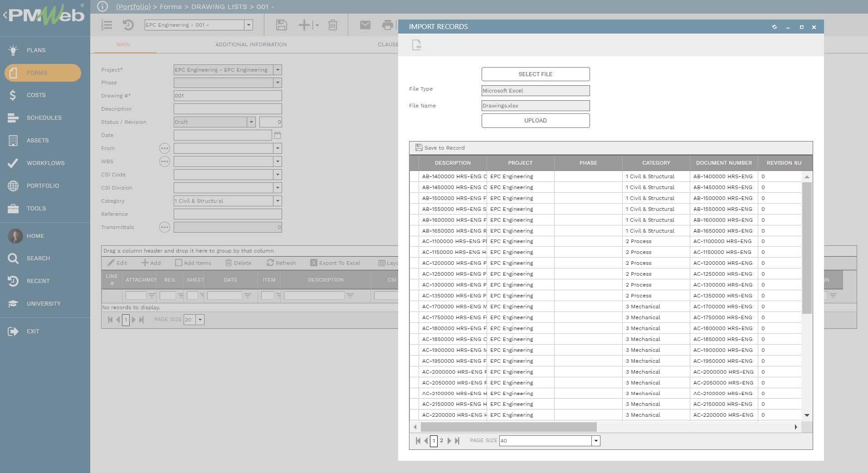The height and width of the screenshot is (473, 868).
Task: Tick the checkbox beside the AC-1100000 HRS-ENG row
Action: (415, 241)
